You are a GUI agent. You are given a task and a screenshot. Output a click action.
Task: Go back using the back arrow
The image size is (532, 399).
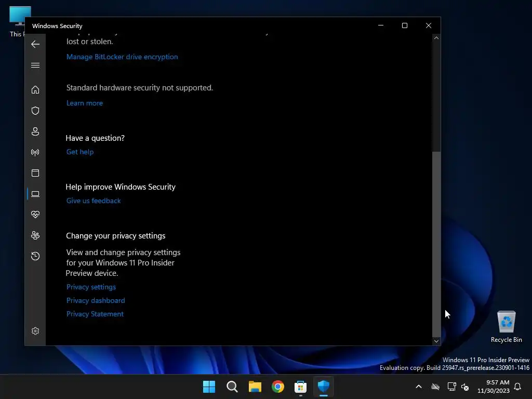coord(35,44)
